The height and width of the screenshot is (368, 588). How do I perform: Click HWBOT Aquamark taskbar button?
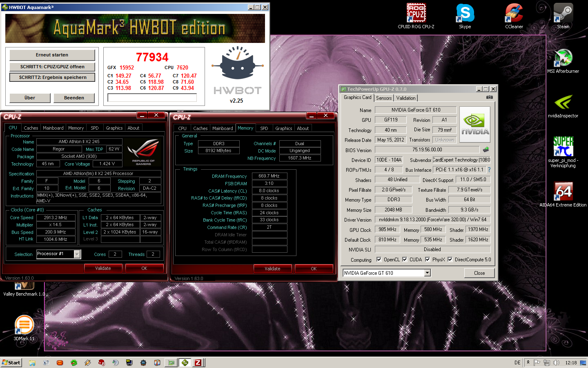click(185, 362)
